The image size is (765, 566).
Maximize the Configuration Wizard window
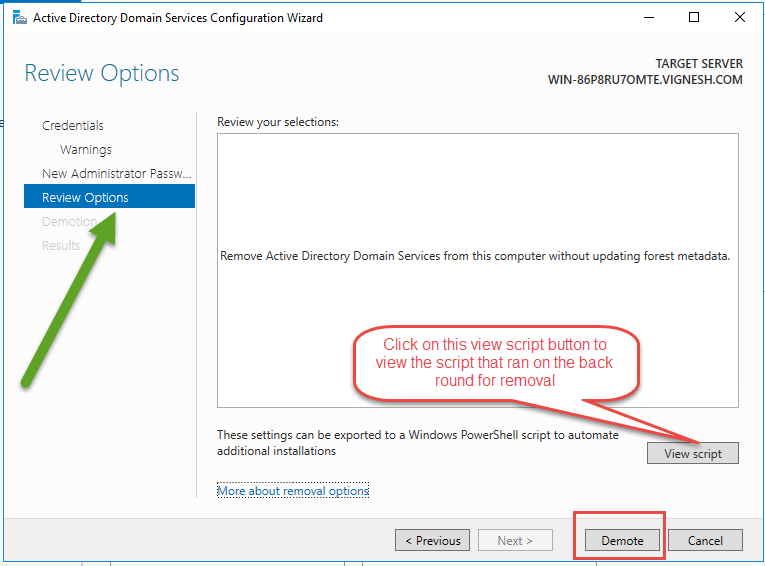(x=695, y=17)
